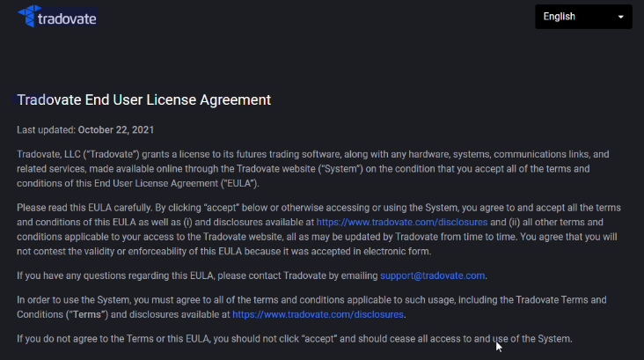
Task: Click the bold October 22, 2021 date
Action: click(x=116, y=130)
